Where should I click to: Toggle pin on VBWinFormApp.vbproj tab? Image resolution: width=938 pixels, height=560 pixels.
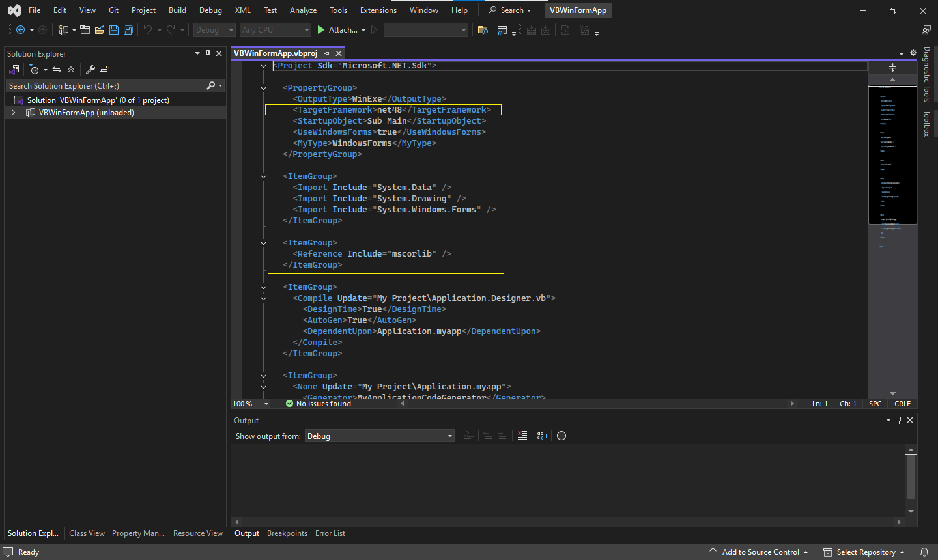327,53
